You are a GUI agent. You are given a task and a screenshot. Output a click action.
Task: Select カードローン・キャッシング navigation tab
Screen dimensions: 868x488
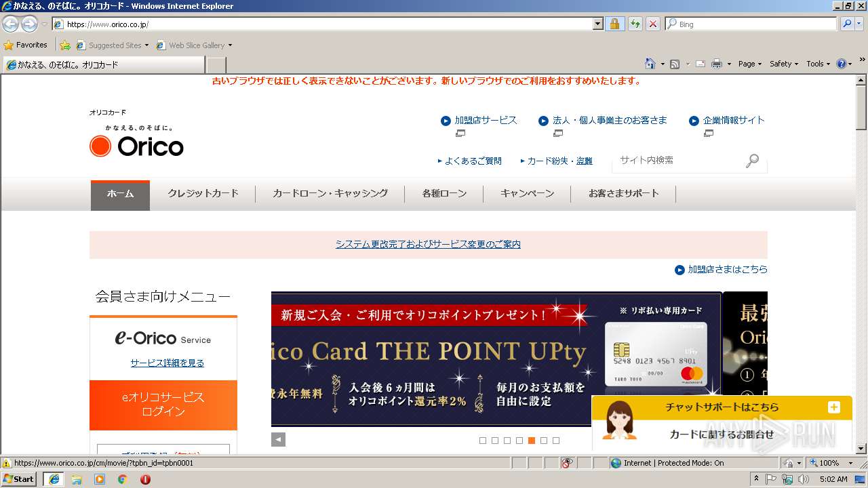(x=330, y=194)
